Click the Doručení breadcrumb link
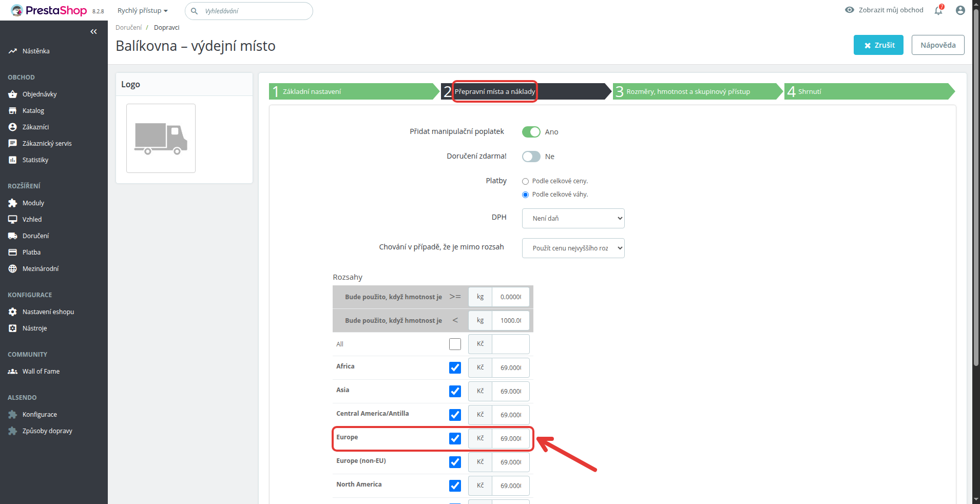Viewport: 980px width, 504px height. [128, 28]
